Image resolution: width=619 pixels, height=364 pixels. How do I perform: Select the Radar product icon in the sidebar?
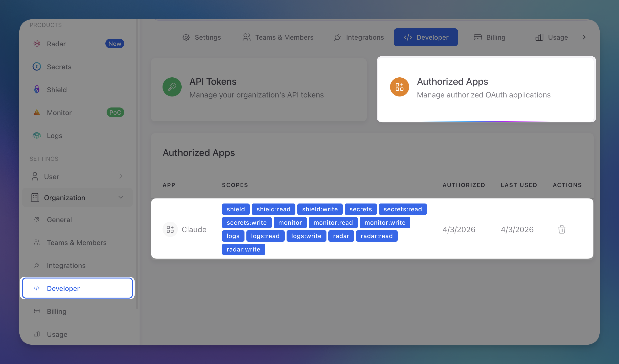37,43
